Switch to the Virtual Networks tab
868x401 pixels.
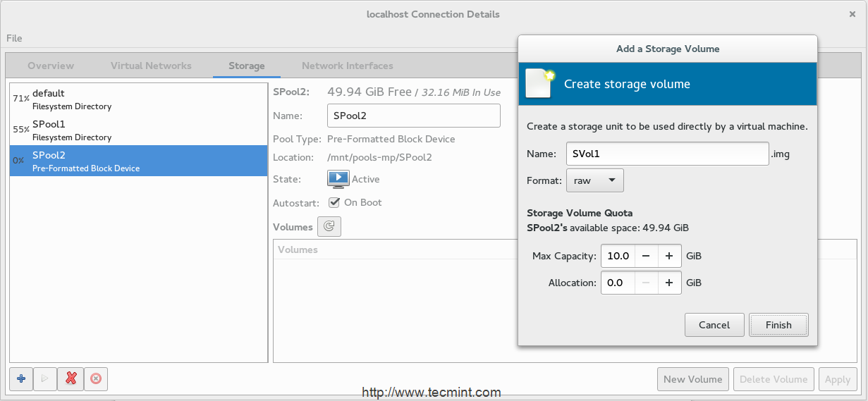151,66
